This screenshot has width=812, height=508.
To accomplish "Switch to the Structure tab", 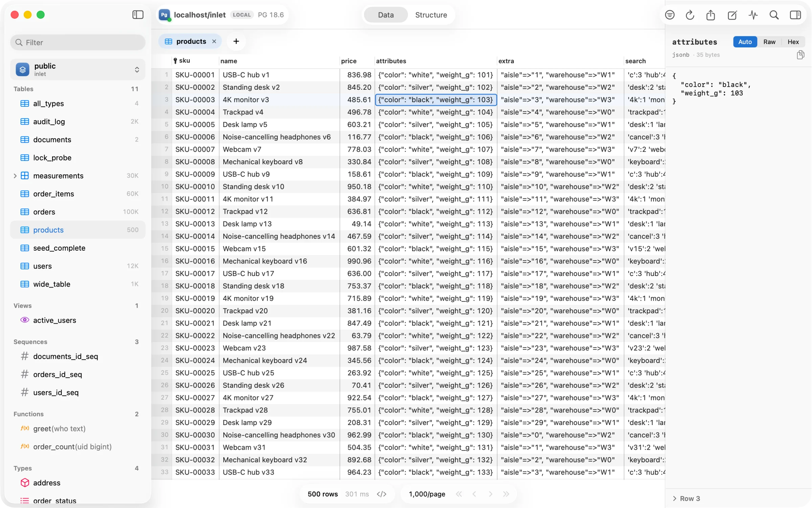I will [431, 15].
